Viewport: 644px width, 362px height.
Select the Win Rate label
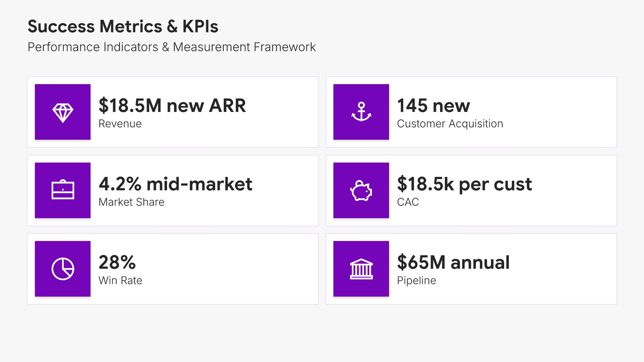[x=120, y=281]
